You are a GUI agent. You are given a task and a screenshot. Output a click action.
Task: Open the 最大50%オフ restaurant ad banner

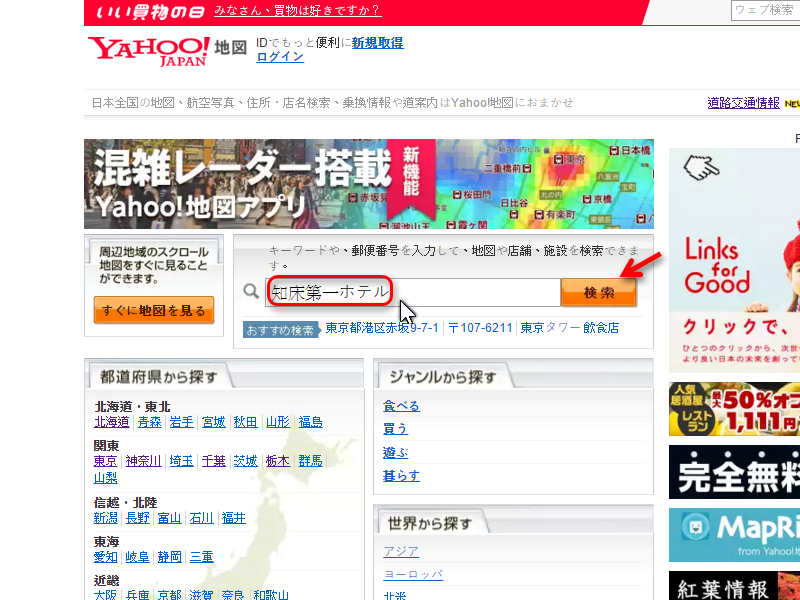click(x=735, y=409)
